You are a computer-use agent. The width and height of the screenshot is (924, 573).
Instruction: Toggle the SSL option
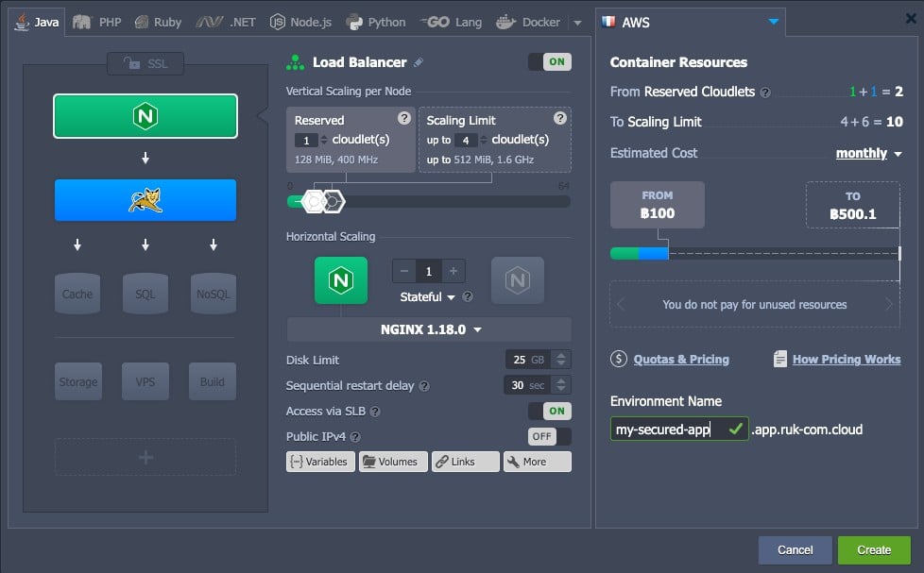[145, 63]
